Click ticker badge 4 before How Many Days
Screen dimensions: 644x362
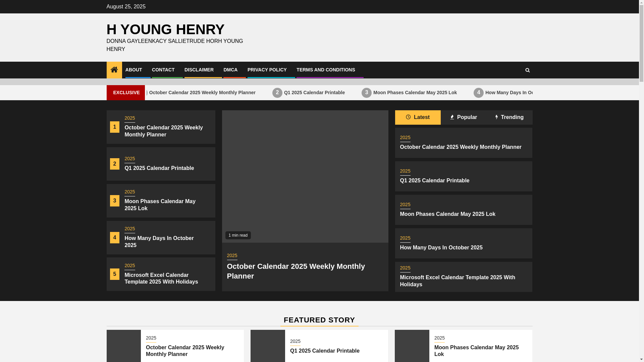pos(479,93)
